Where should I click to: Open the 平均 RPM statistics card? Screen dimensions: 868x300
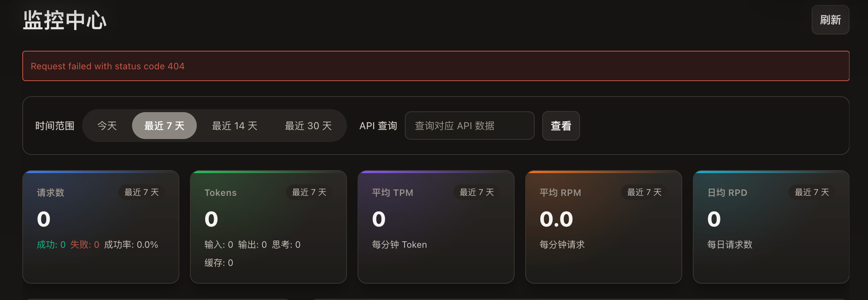[604, 227]
